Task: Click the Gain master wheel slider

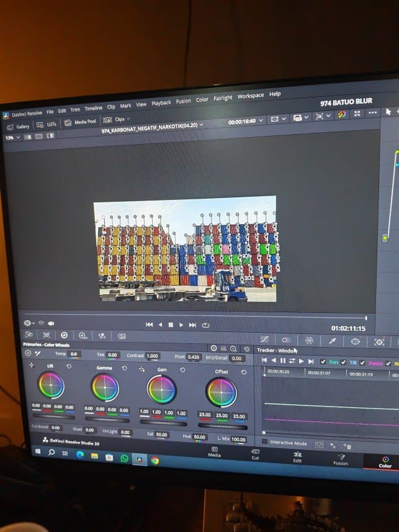Action: [x=163, y=423]
